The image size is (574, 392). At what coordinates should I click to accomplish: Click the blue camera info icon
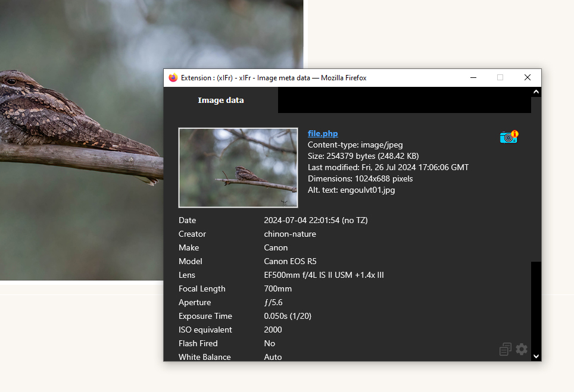coord(509,137)
